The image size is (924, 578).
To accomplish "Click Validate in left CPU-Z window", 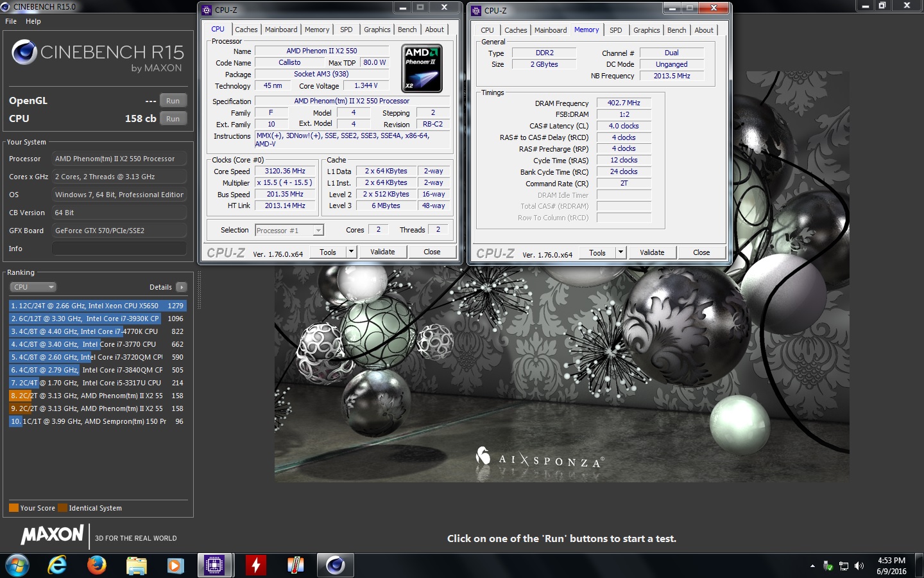I will (382, 252).
